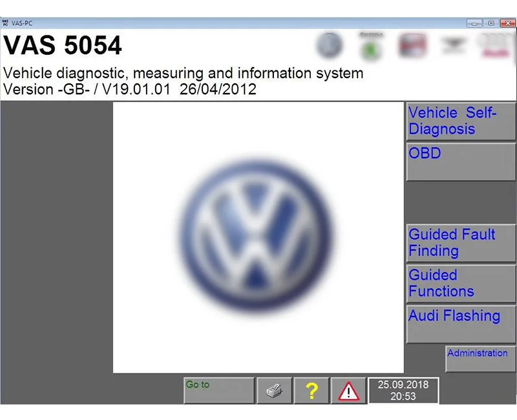Close the VAS-PC window
Screen dimensions: 517x420
508,23
